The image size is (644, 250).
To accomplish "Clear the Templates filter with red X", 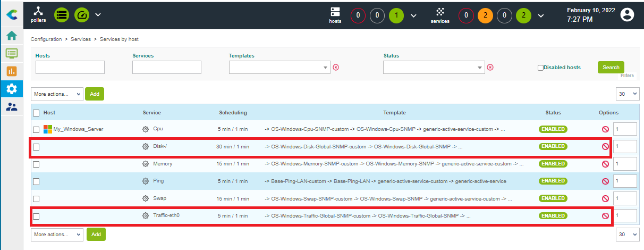I will [x=336, y=68].
